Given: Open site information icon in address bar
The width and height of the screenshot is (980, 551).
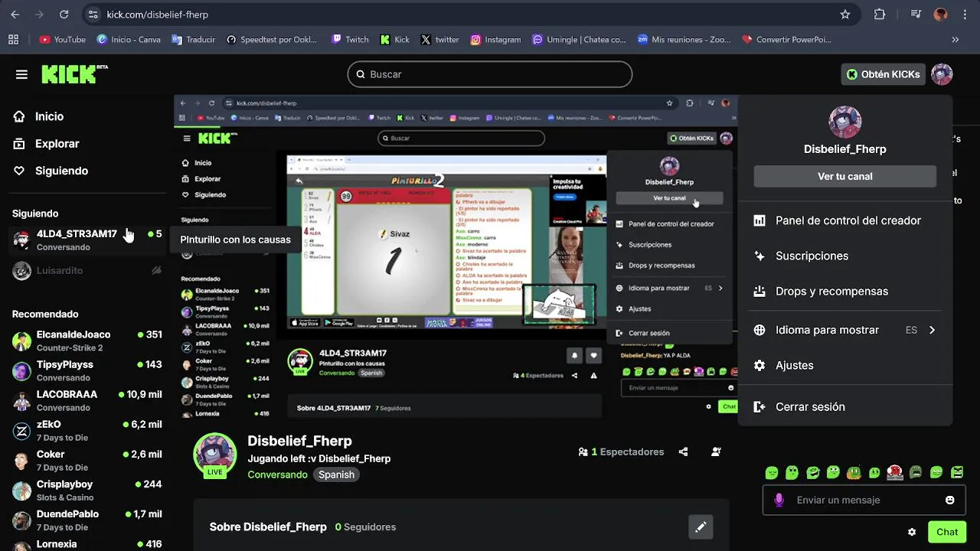Looking at the screenshot, I should click(93, 15).
